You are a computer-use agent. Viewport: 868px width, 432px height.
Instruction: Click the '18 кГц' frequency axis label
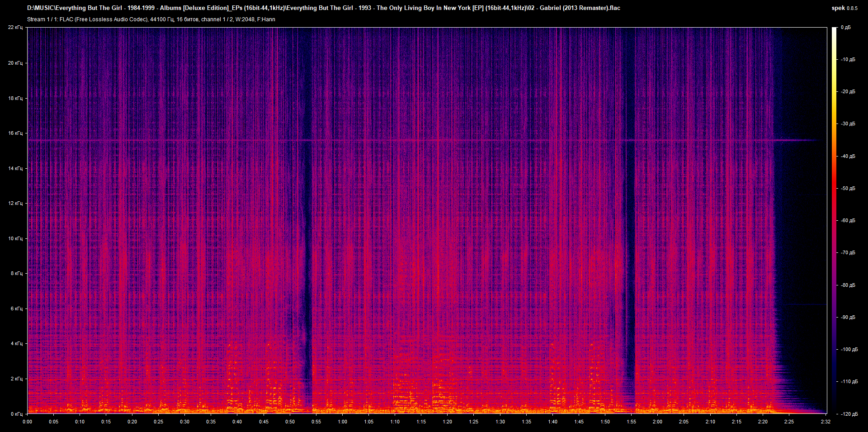point(15,98)
